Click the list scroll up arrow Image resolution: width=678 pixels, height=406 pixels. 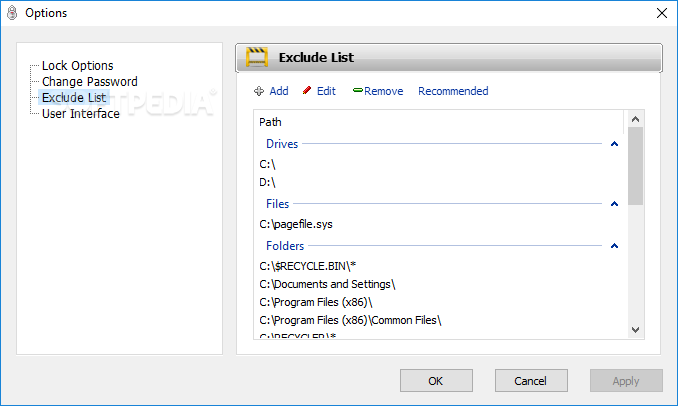point(635,119)
